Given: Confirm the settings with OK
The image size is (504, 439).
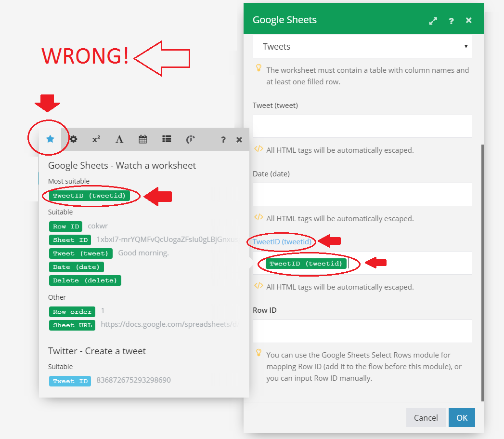Looking at the screenshot, I should [x=462, y=417].
